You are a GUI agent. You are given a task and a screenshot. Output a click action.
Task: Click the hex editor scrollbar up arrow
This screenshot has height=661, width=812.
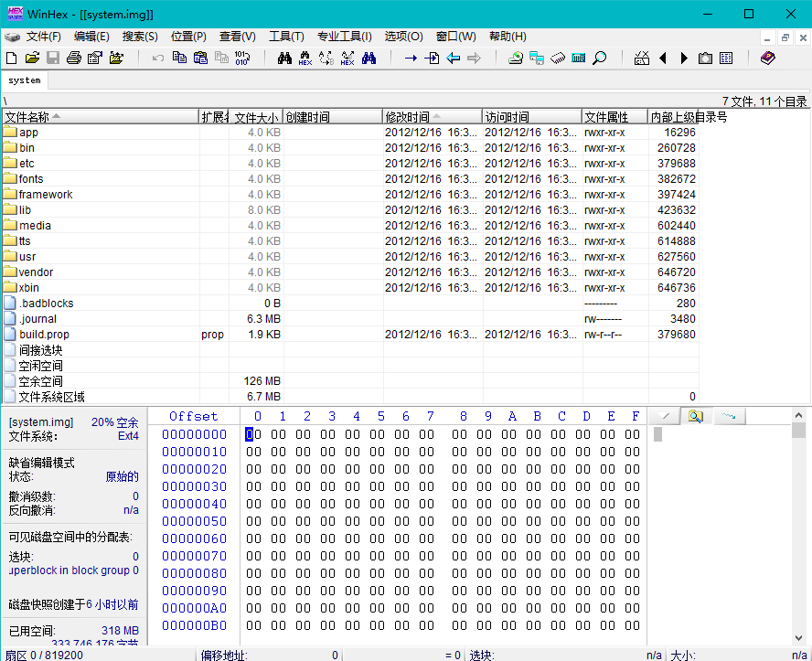coord(798,415)
